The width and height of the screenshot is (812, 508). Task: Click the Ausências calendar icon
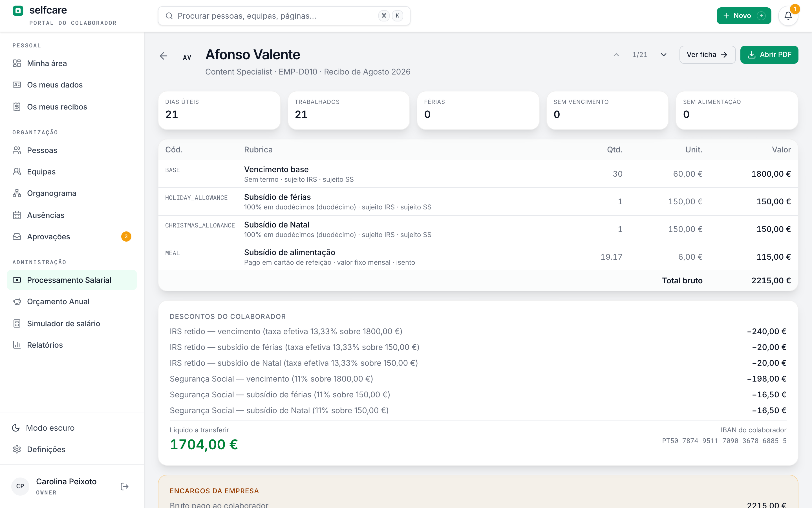[x=17, y=215]
